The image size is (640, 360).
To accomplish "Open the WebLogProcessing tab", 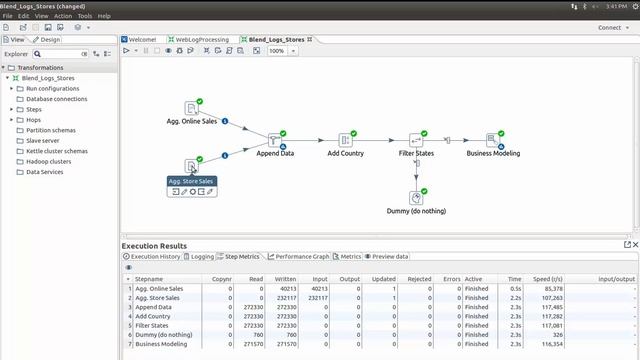I will (x=199, y=40).
